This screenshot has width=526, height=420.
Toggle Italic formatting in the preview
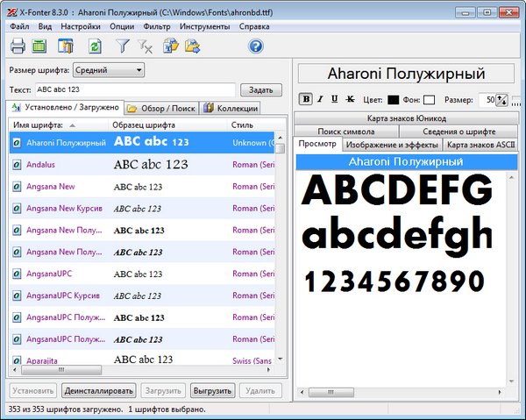321,99
